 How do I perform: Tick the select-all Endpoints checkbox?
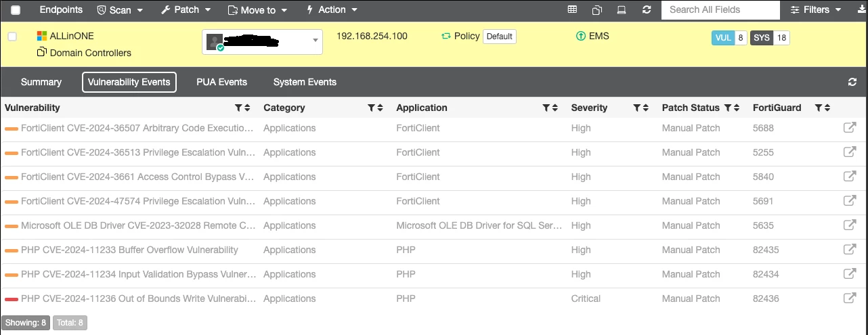[x=16, y=10]
